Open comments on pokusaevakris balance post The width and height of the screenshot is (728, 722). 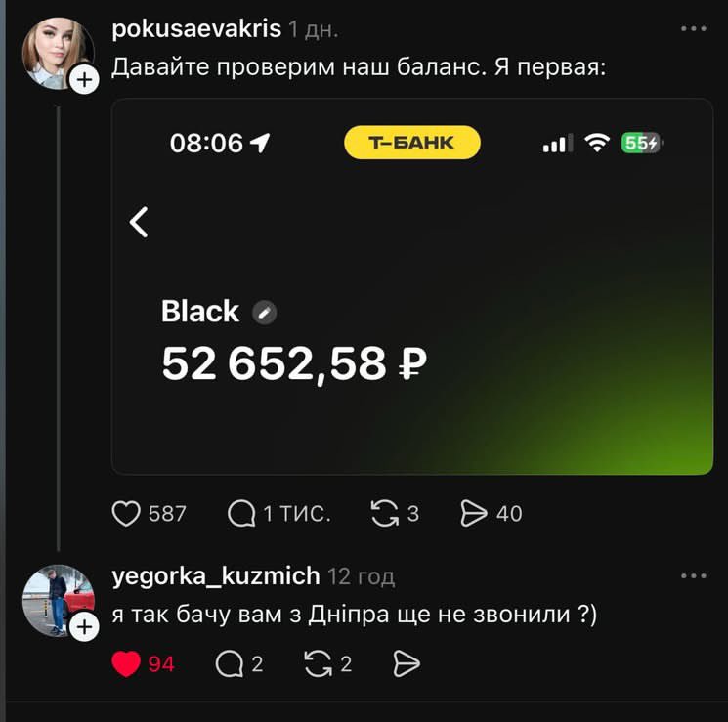(241, 514)
